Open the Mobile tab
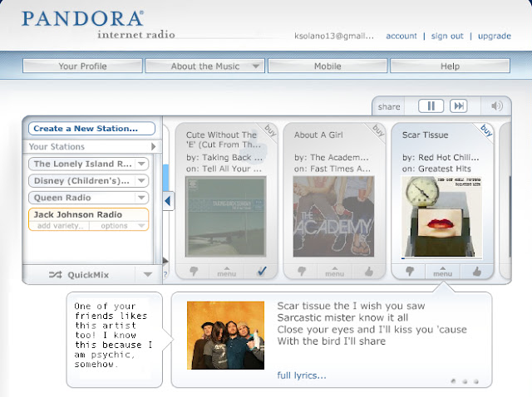The height and width of the screenshot is (397, 532). (328, 66)
